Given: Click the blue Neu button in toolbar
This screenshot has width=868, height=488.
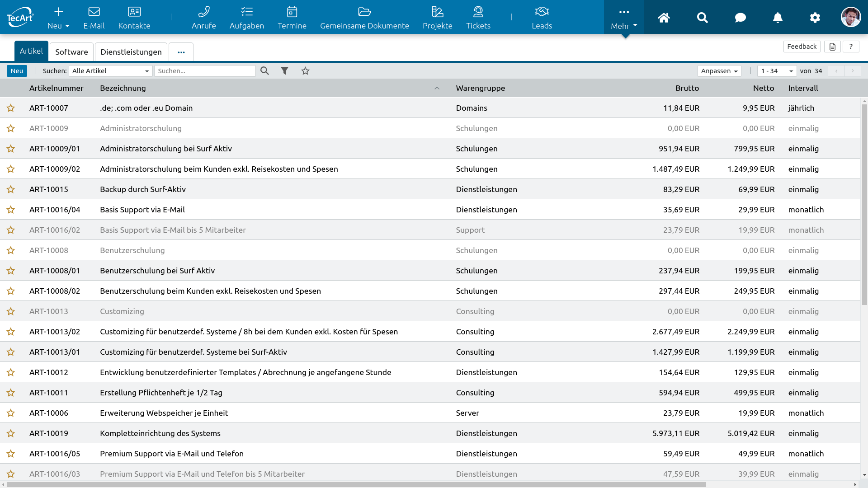Looking at the screenshot, I should pos(17,71).
